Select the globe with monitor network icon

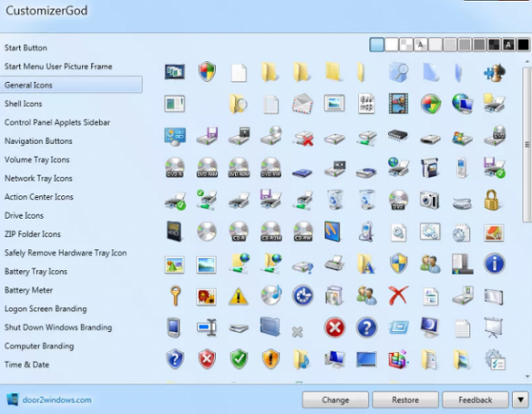(463, 103)
